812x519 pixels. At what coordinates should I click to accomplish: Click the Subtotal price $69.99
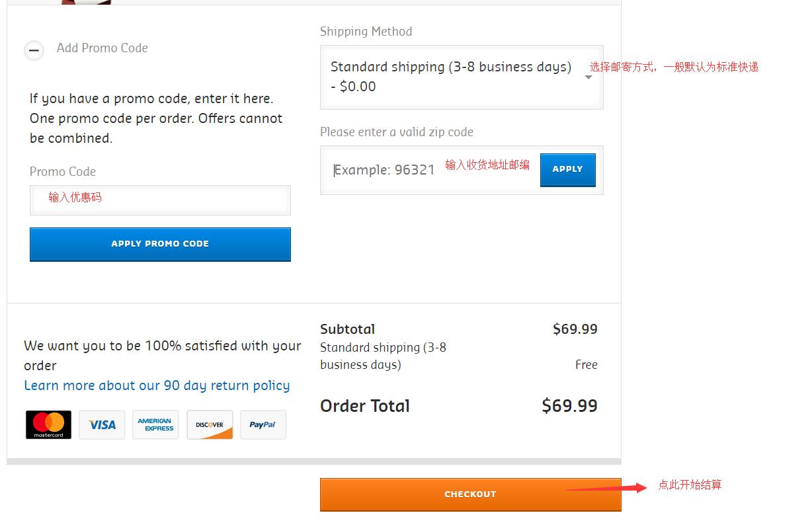pyautogui.click(x=575, y=329)
